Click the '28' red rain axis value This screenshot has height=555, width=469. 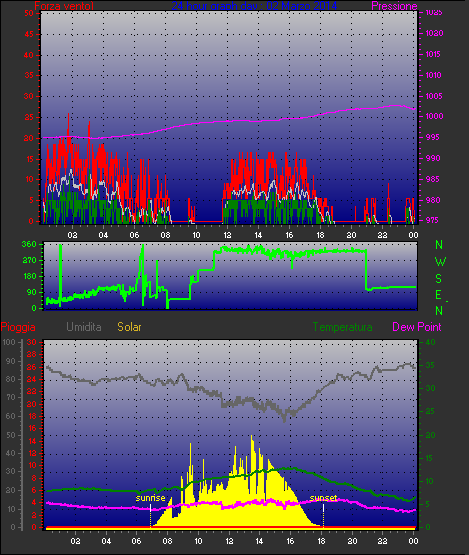coord(32,354)
